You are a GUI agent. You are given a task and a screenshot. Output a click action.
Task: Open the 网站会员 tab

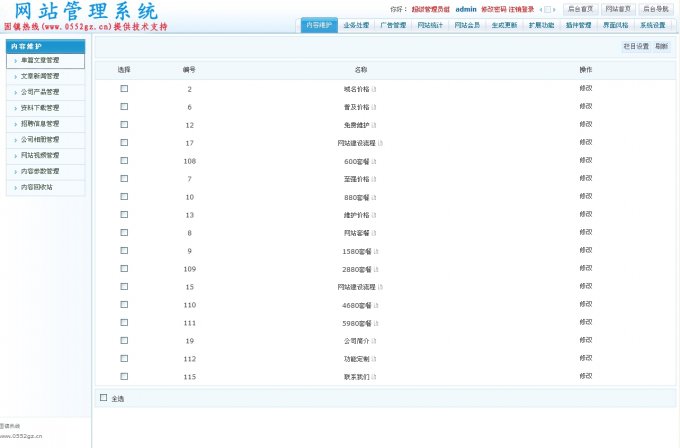[x=467, y=25]
